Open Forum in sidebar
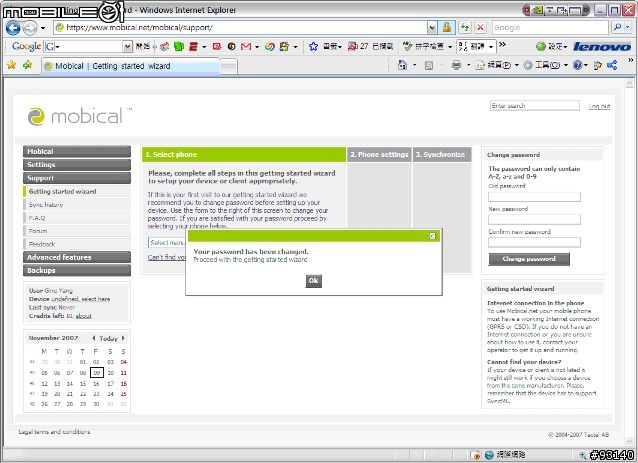 [x=77, y=231]
